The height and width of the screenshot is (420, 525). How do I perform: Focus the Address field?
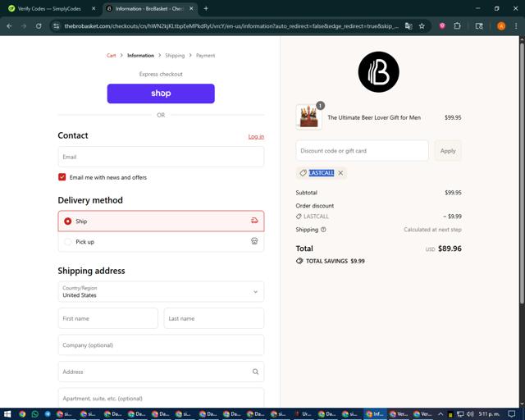pyautogui.click(x=161, y=372)
